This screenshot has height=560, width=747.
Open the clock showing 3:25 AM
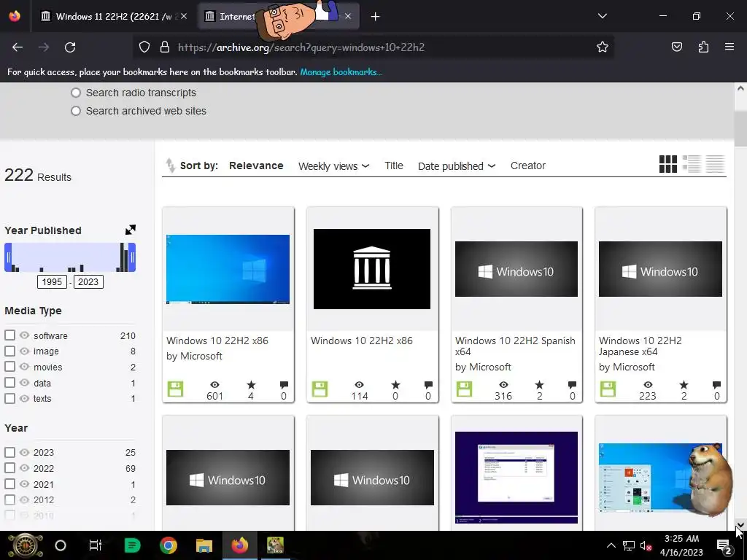pyautogui.click(x=681, y=545)
